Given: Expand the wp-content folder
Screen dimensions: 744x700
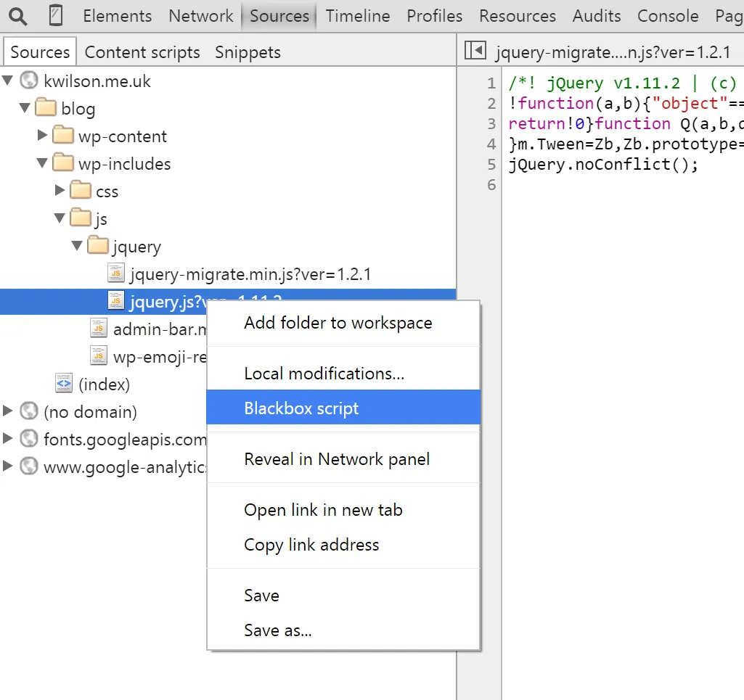Looking at the screenshot, I should click(43, 136).
